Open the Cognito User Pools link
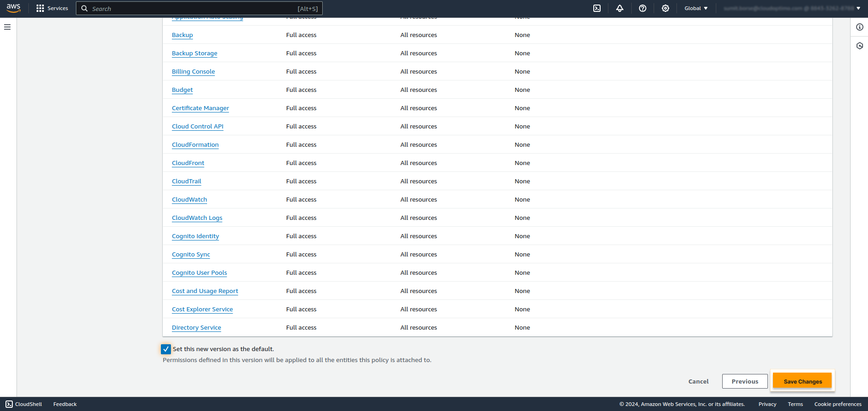 (199, 272)
